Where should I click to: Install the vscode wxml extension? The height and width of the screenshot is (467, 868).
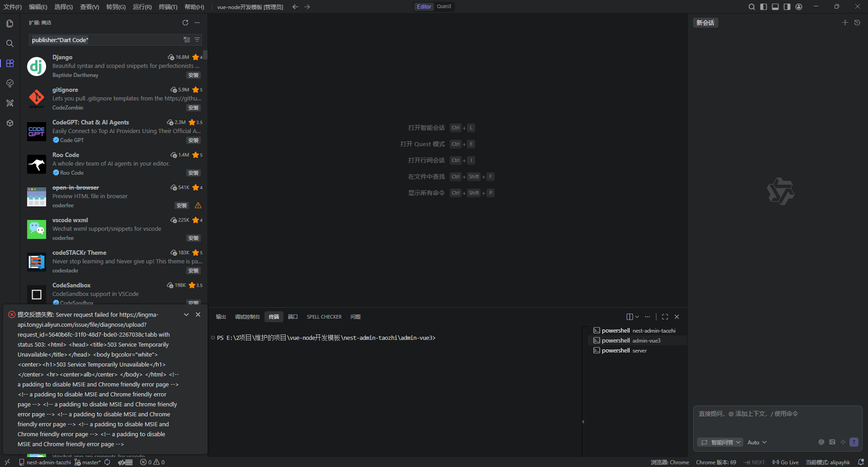pos(193,238)
